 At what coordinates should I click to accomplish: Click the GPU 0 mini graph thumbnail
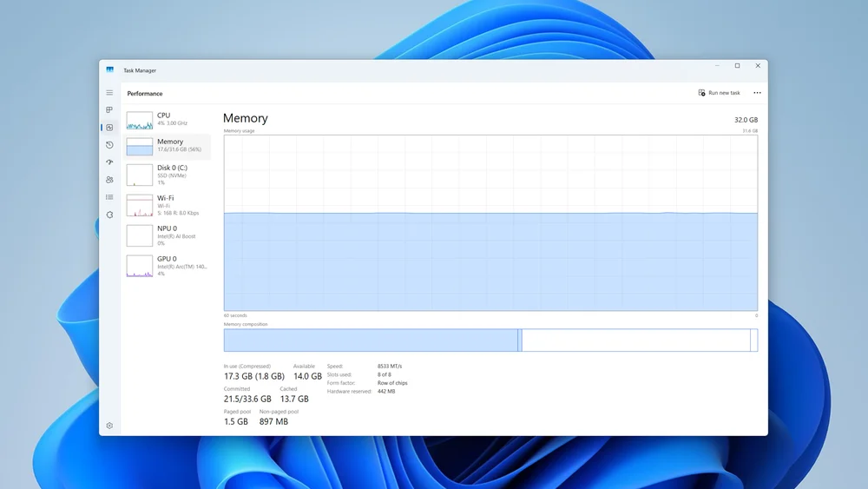[140, 266]
